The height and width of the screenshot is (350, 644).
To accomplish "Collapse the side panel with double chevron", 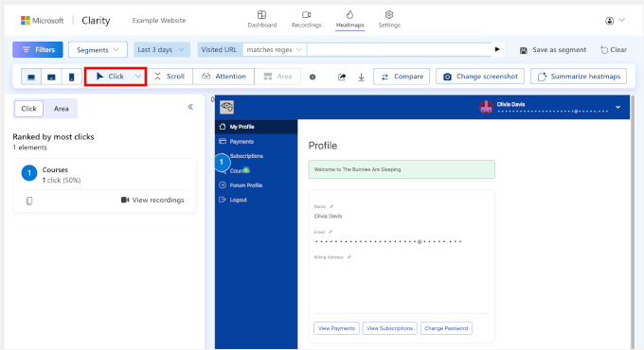I will tap(190, 107).
